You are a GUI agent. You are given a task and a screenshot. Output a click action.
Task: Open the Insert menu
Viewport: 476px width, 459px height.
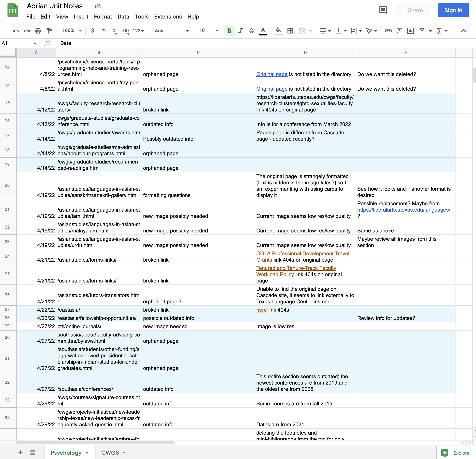81,17
